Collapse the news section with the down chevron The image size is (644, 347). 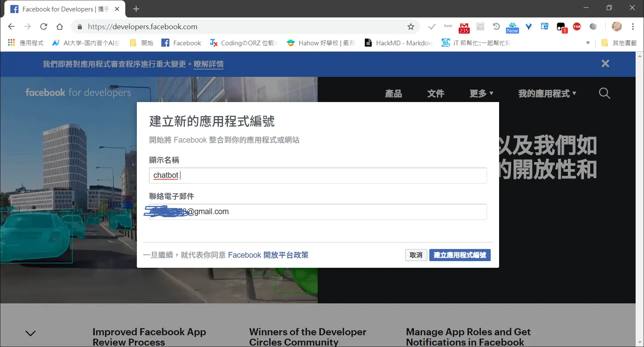tap(30, 333)
